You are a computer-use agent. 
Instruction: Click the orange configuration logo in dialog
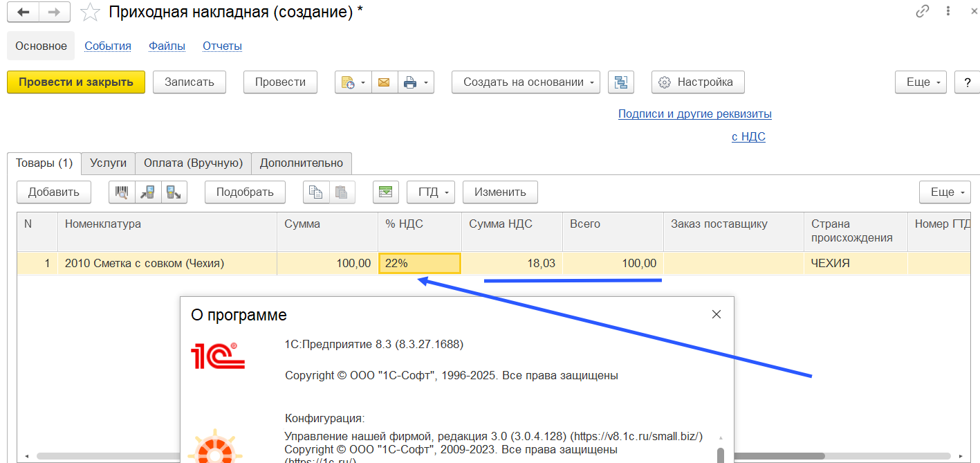tap(215, 448)
